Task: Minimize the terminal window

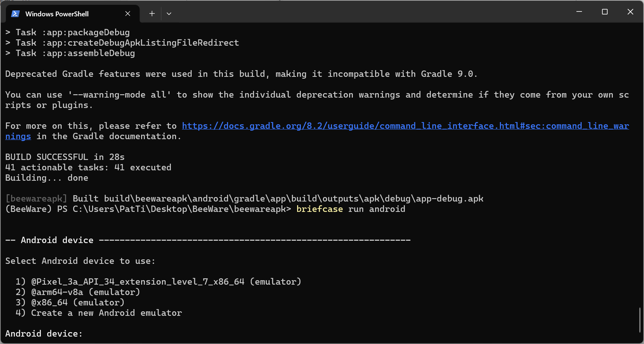Action: 579,12
